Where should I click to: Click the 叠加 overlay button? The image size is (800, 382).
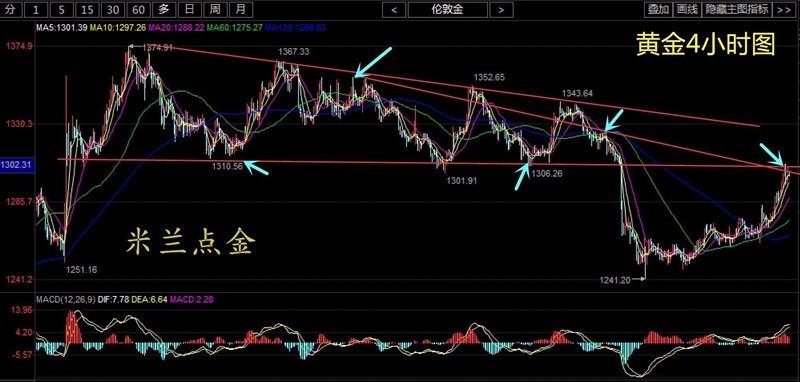(x=658, y=9)
